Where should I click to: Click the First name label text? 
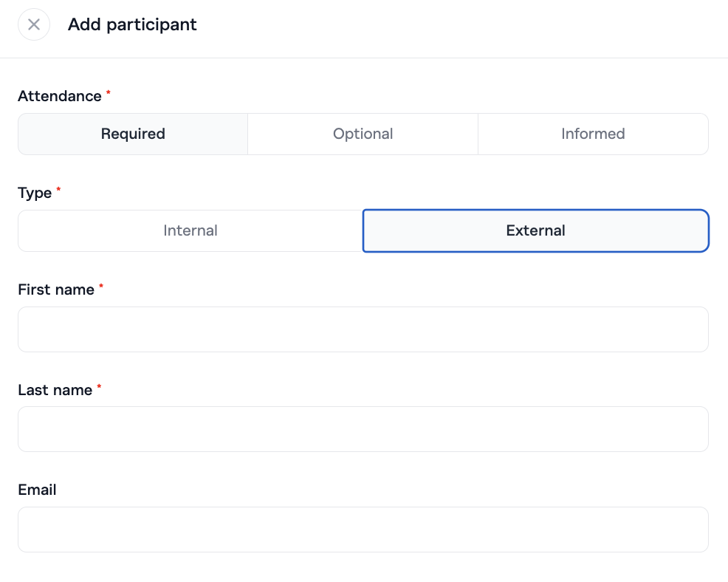coord(55,290)
